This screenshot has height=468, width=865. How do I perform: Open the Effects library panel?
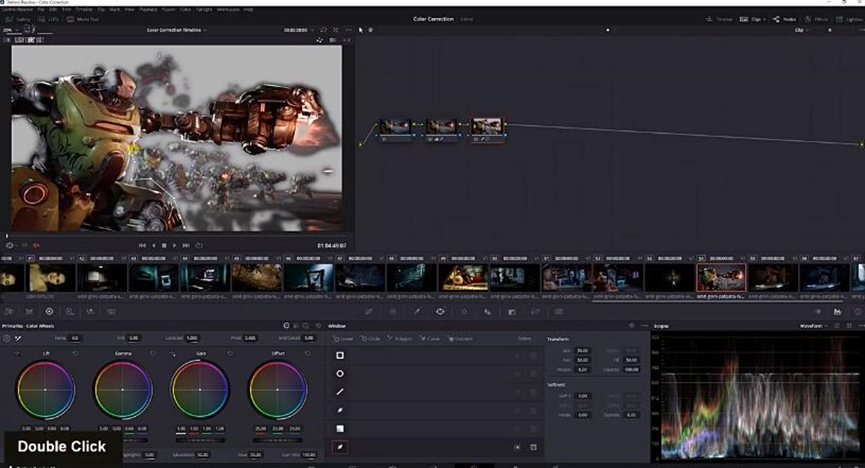(x=816, y=19)
